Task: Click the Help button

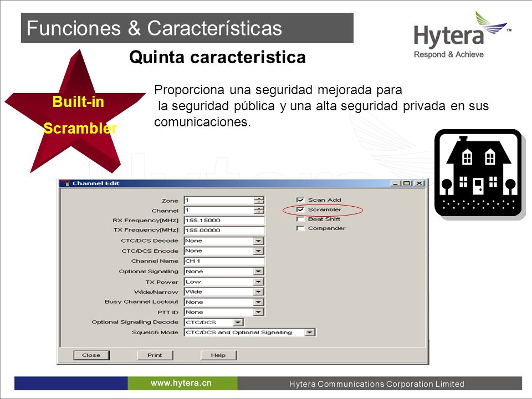Action: [218, 355]
